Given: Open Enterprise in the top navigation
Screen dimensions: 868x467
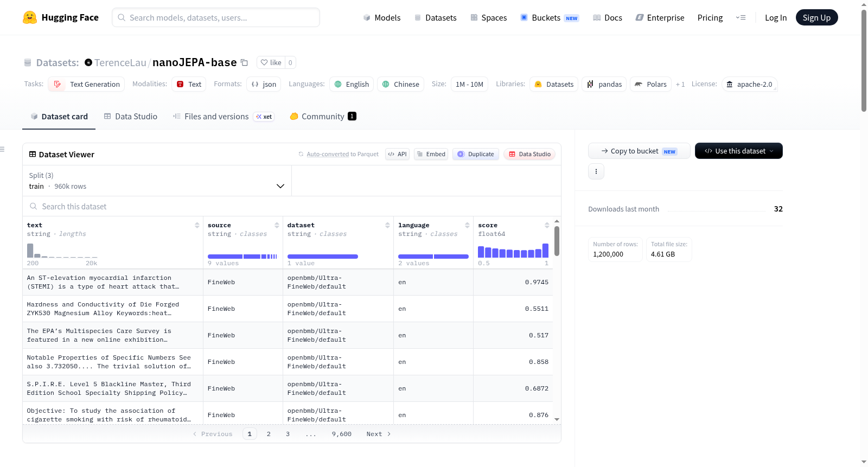Looking at the screenshot, I should 660,17.
